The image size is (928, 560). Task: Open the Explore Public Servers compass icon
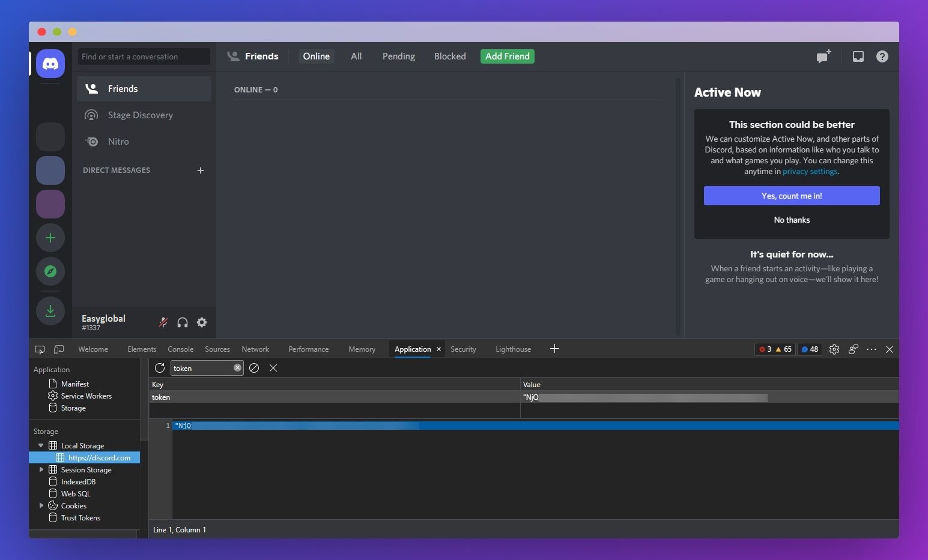tap(50, 271)
